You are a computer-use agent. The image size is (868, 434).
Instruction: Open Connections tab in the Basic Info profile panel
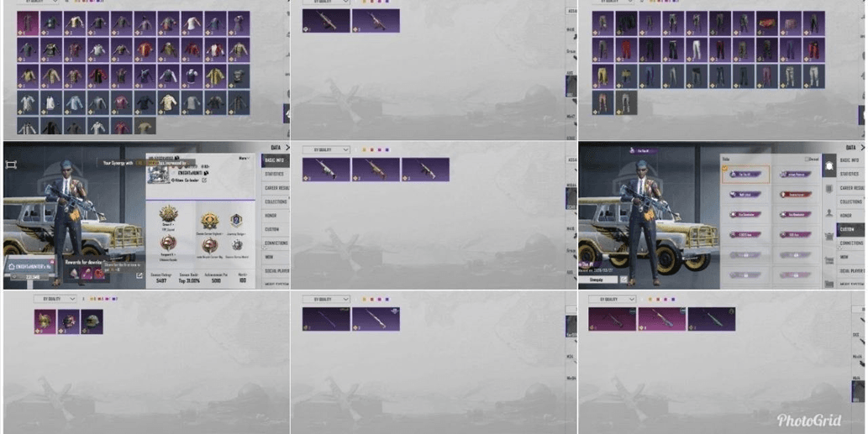pos(275,243)
